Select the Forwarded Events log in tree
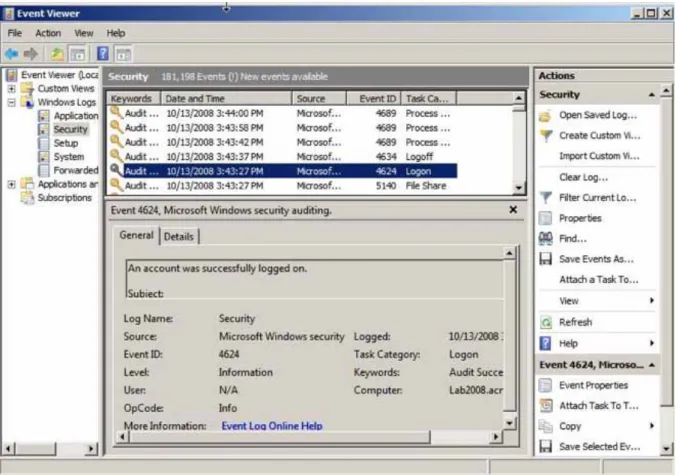 click(x=76, y=170)
